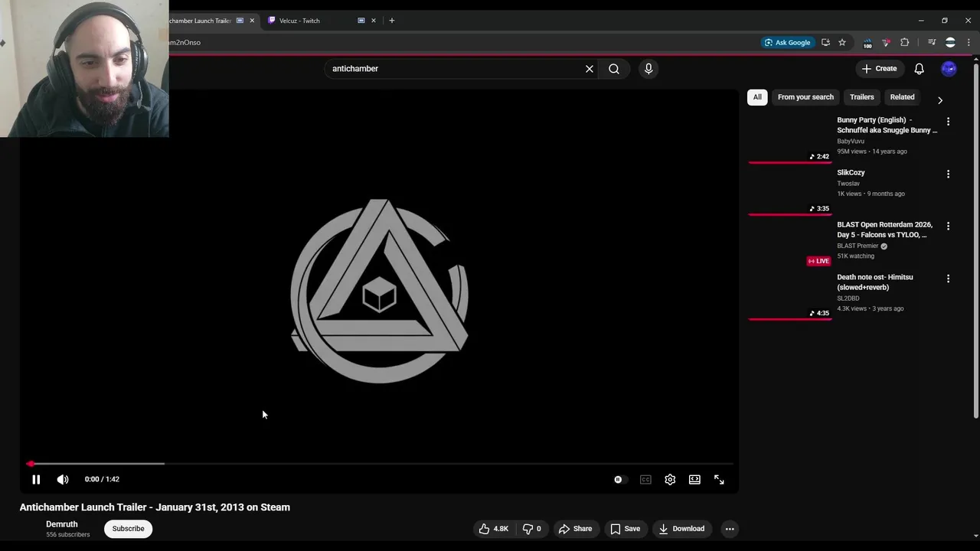Viewport: 980px width, 551px height.
Task: Open the Death note ost- Himitsu video
Action: pyautogui.click(x=875, y=282)
